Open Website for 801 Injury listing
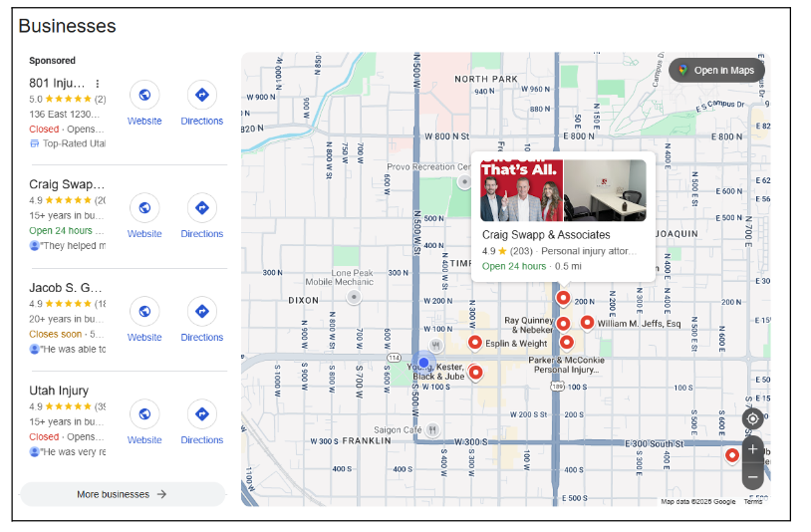This screenshot has width=811, height=532. pos(144,104)
